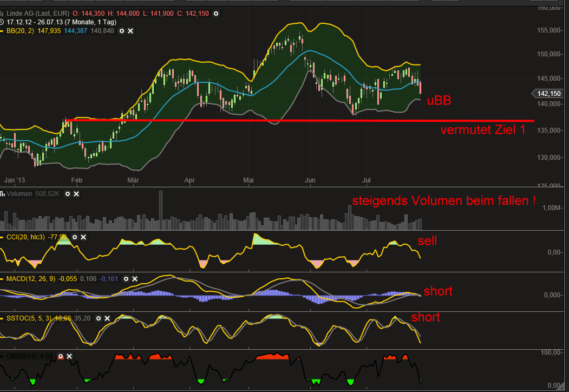
Task: Remove the Volumen indicator panel
Action: [x=76, y=194]
